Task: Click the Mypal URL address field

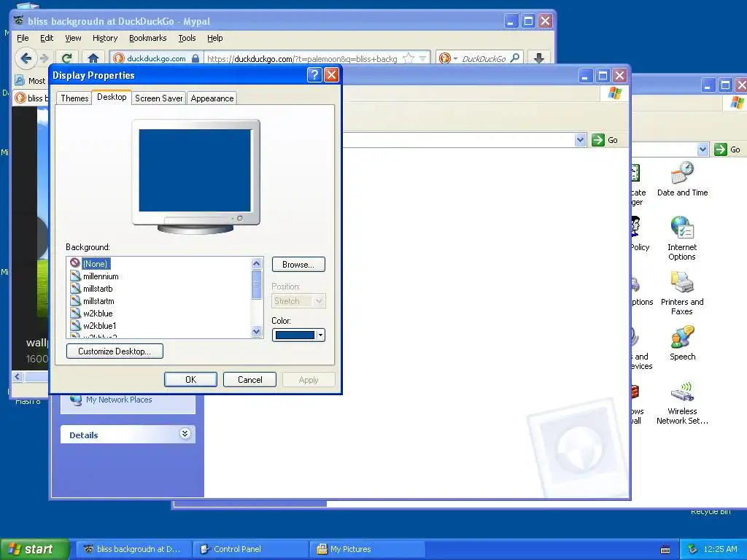Action: click(x=303, y=58)
